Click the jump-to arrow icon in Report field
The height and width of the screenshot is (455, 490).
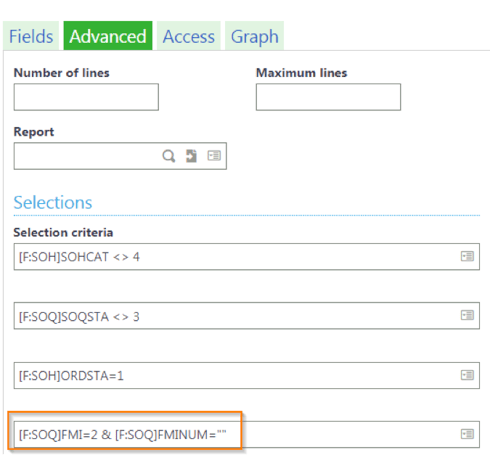[191, 156]
